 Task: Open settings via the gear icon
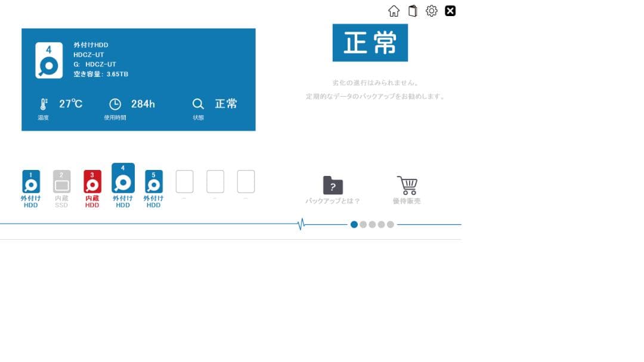coord(431,11)
